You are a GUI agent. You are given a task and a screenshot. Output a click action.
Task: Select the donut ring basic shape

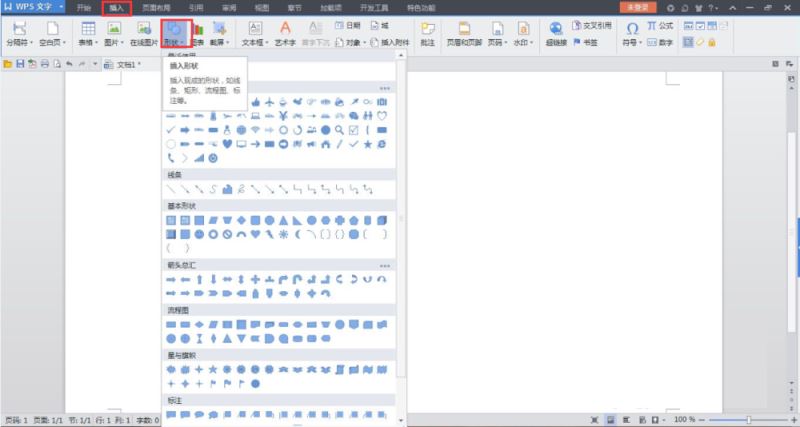pos(213,234)
